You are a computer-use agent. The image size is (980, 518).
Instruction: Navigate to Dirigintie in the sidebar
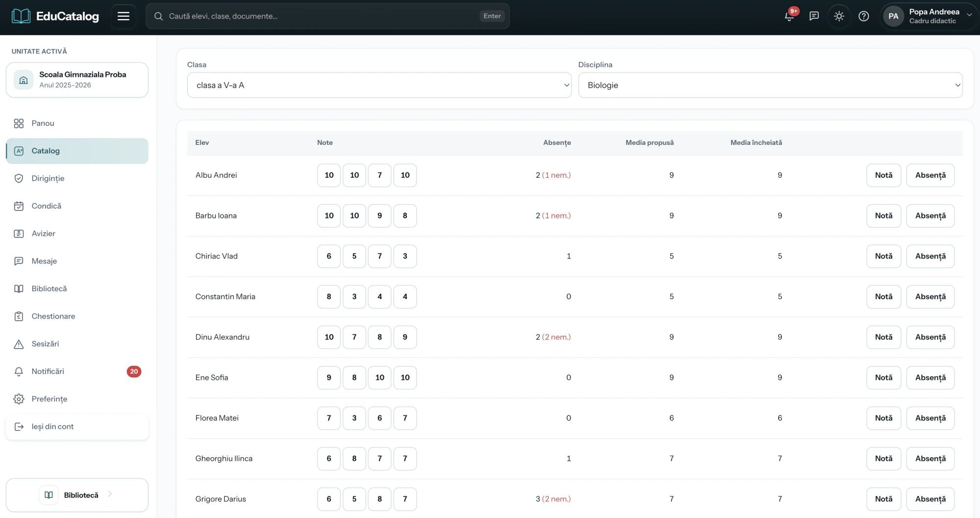(77, 178)
